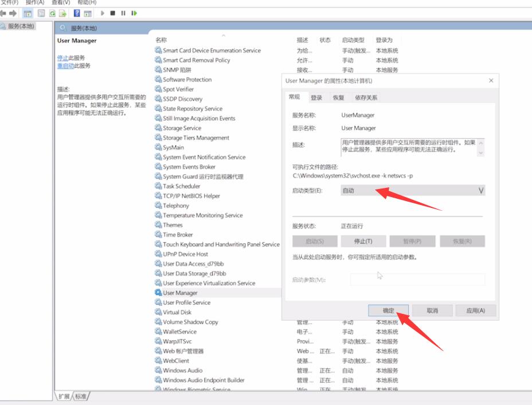Switch to the 扩展 bottom tab
The height and width of the screenshot is (405, 532).
tap(64, 396)
